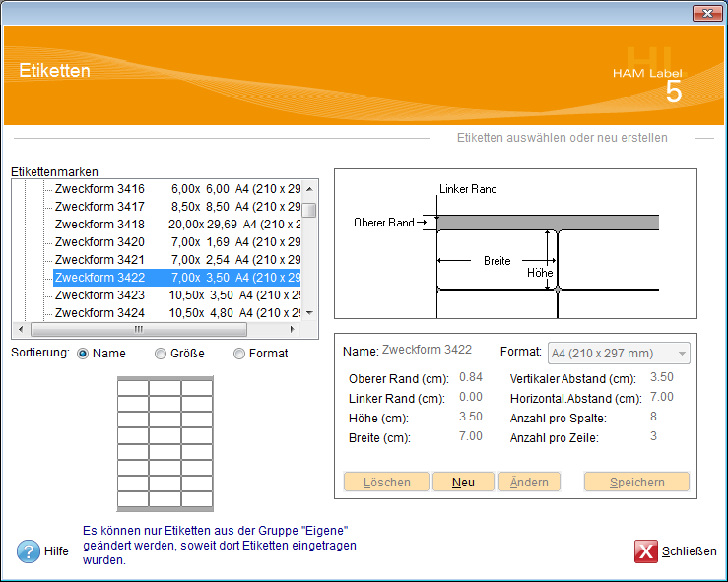Click the Sortierung label text
The image size is (728, 582).
(x=40, y=353)
